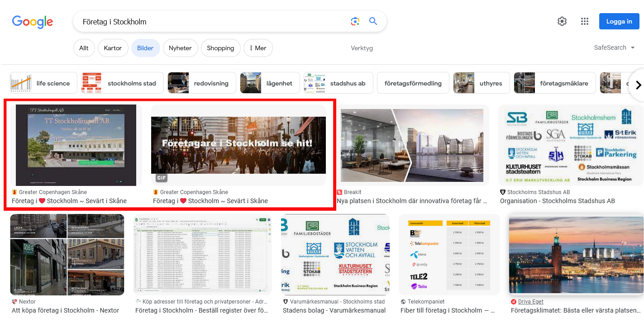
Task: Open link 'Företag i Stockholm - Beställ register'
Action: 202,310
